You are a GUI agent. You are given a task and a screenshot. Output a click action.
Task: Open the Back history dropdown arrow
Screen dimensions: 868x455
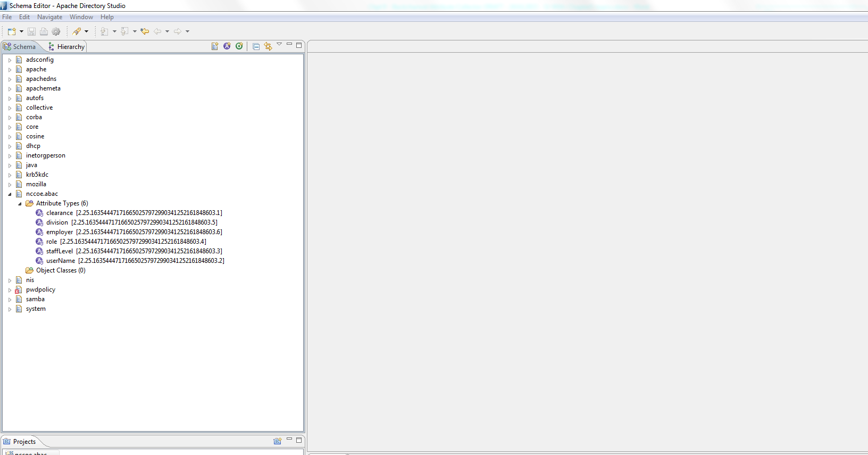pyautogui.click(x=167, y=31)
